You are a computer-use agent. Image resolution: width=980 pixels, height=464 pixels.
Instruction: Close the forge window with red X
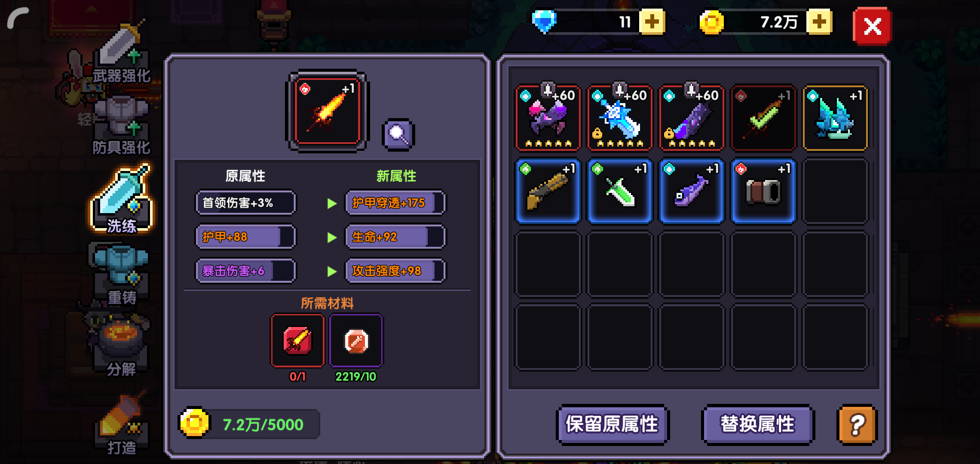pyautogui.click(x=872, y=26)
